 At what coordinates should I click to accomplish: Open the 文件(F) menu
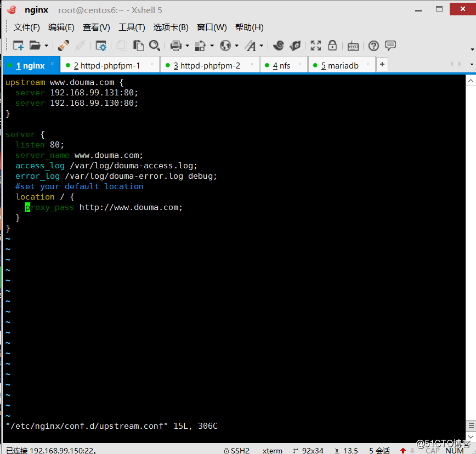point(27,27)
